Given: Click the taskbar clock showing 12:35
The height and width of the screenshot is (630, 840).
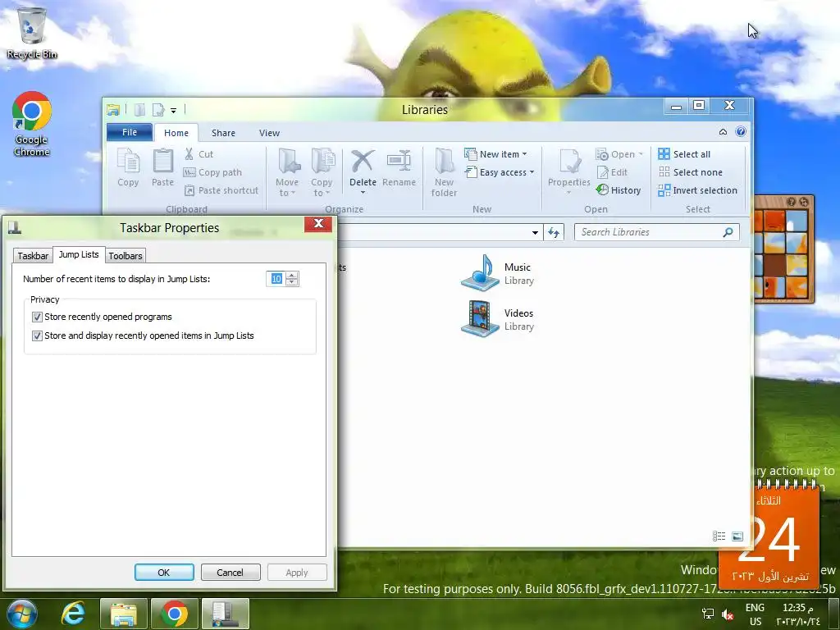Looking at the screenshot, I should coord(797,614).
